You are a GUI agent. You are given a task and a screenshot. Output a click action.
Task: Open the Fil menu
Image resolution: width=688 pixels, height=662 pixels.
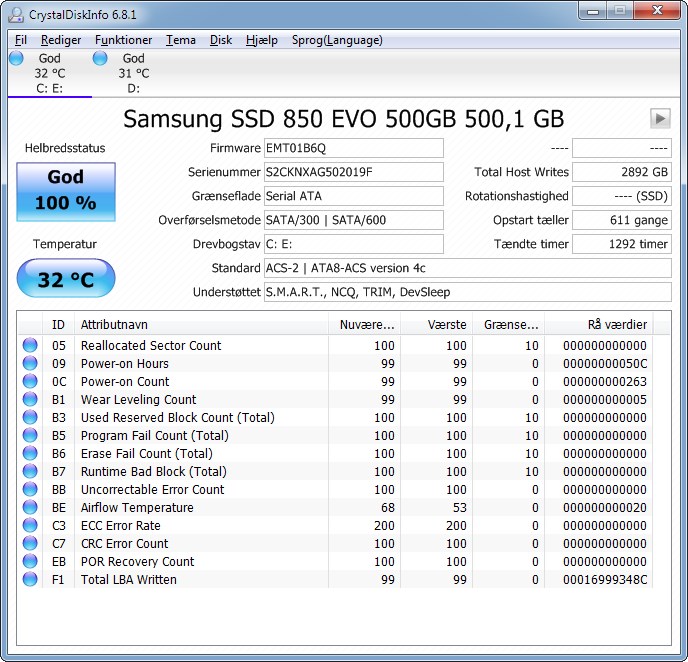(x=21, y=40)
